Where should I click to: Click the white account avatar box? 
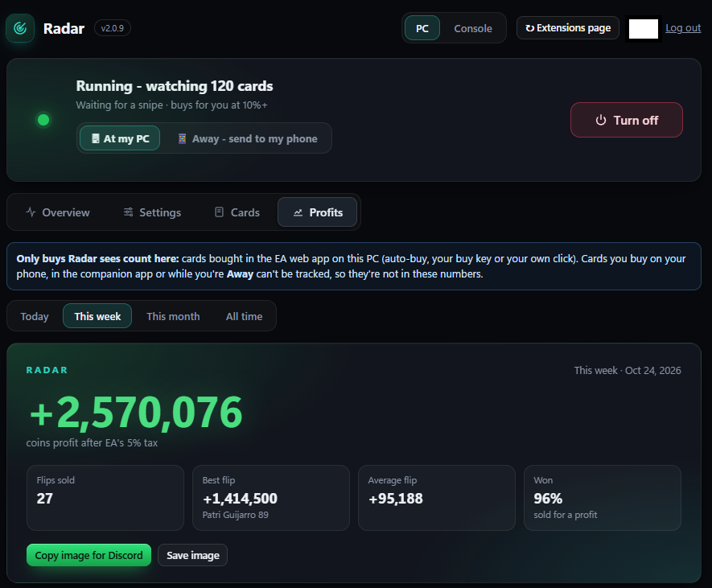tap(644, 29)
